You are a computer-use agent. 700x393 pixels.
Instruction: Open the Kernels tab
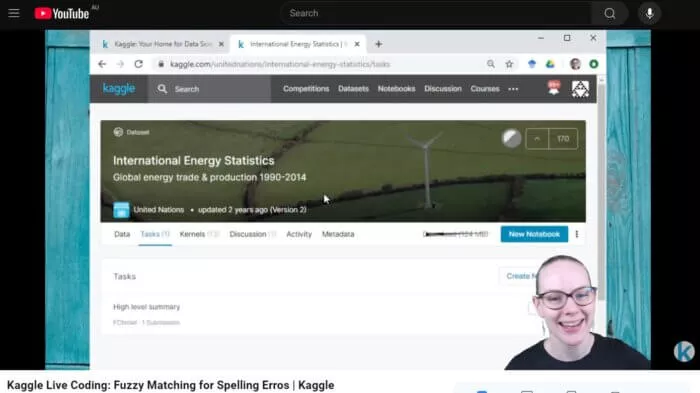click(x=199, y=234)
